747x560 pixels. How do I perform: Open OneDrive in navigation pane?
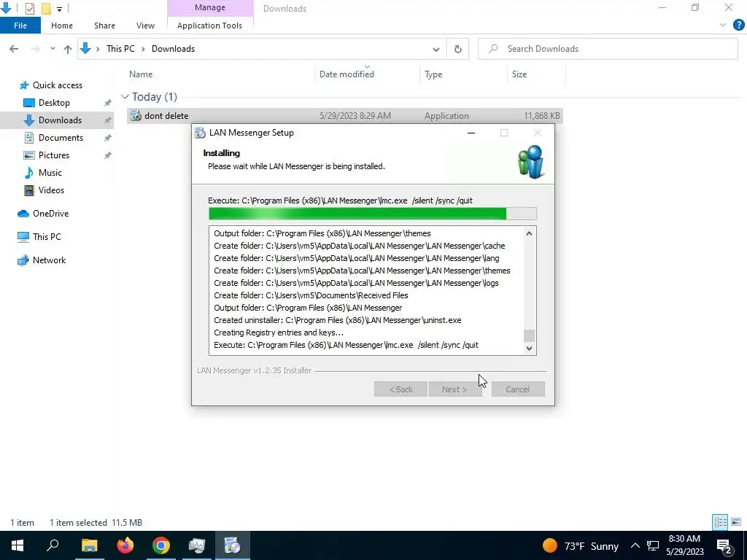pyautogui.click(x=50, y=214)
